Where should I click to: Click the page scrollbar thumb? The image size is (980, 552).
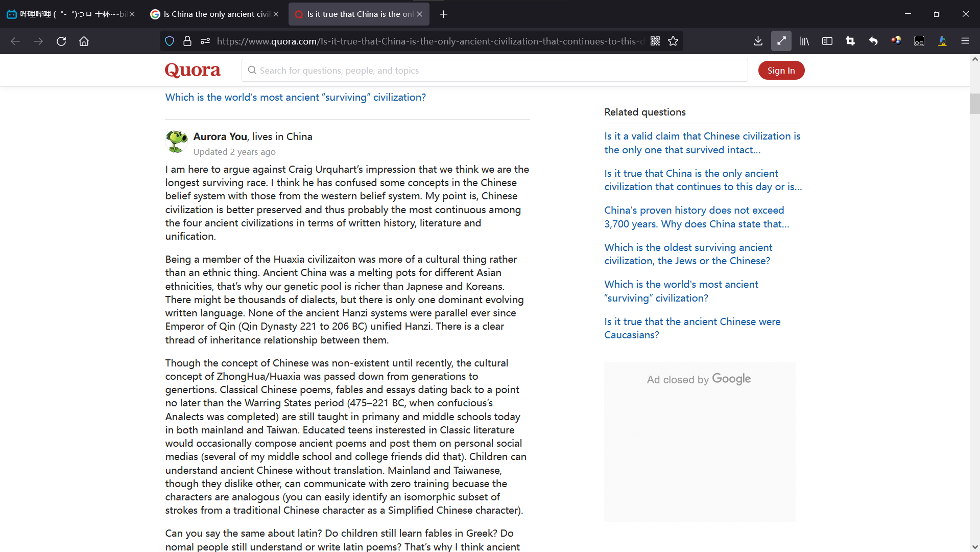click(974, 104)
